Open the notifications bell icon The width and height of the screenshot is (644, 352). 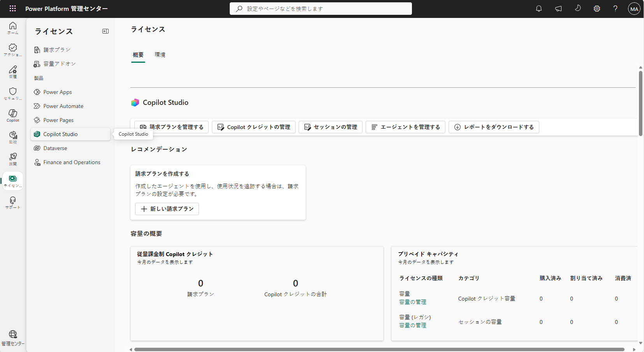click(x=539, y=9)
